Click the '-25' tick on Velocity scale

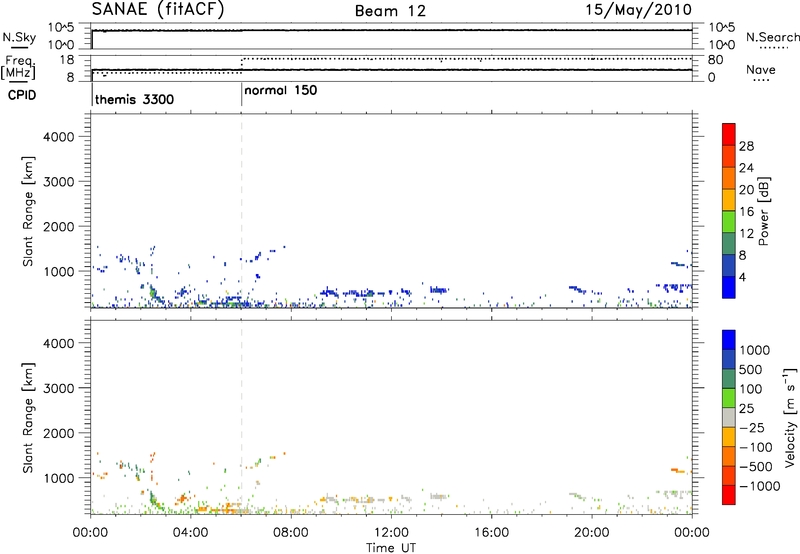[x=752, y=428]
